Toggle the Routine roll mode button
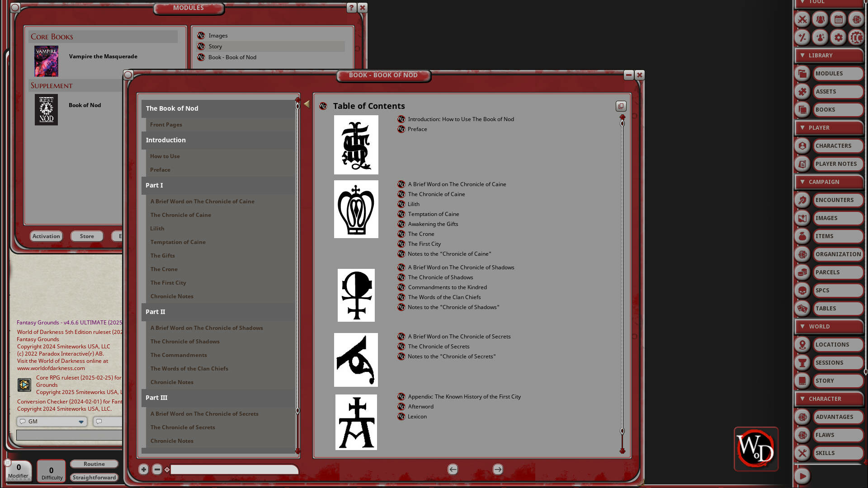The width and height of the screenshot is (868, 488). click(94, 464)
